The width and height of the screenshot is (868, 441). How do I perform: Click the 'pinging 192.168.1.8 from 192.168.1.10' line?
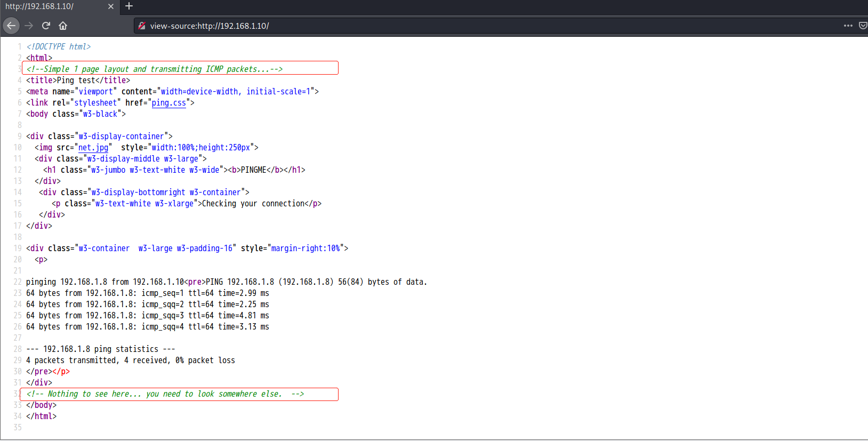[227, 282]
